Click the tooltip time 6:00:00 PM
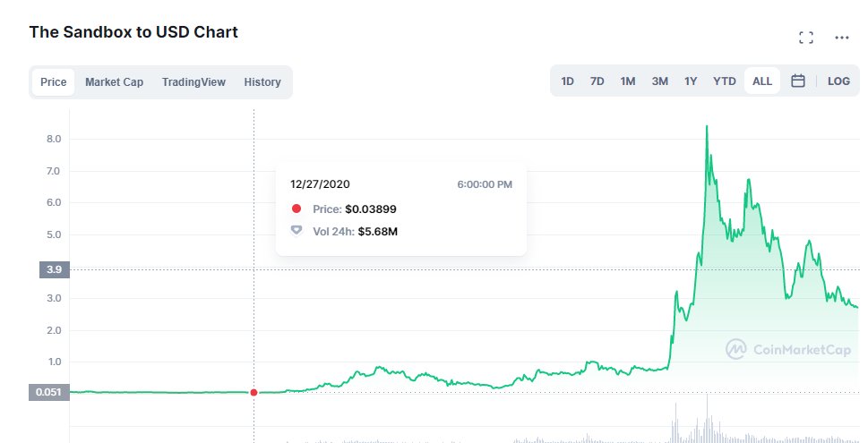Image resolution: width=868 pixels, height=443 pixels. pyautogui.click(x=485, y=184)
